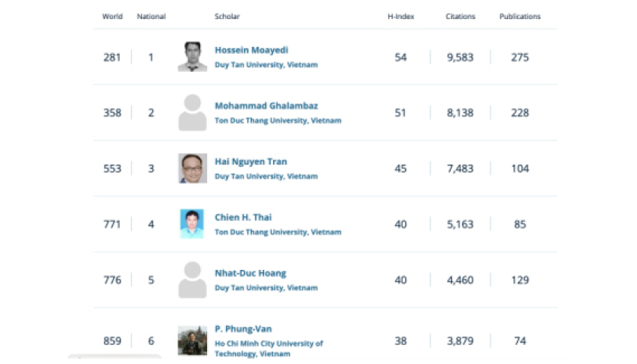Click the World rank column header
637x364 pixels.
(112, 17)
